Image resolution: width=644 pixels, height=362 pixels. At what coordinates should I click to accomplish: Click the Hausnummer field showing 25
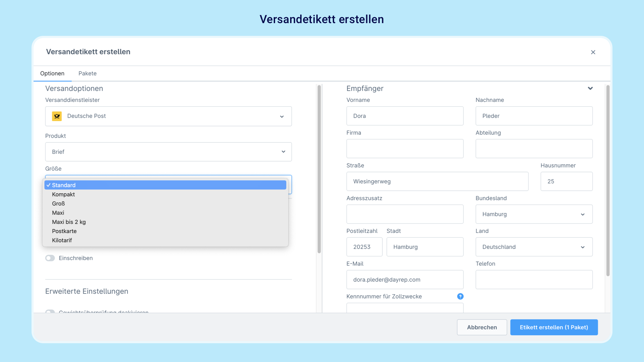click(567, 181)
